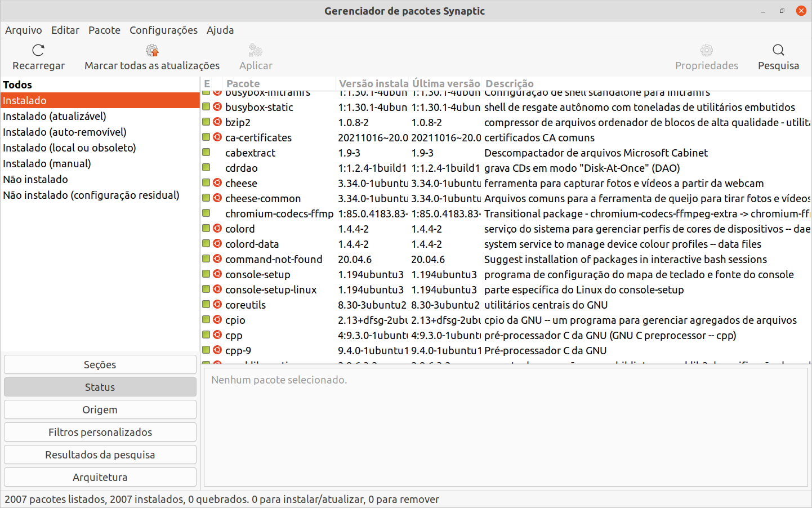Image resolution: width=812 pixels, height=508 pixels.
Task: Select Instalado (manual) filter
Action: pos(100,163)
